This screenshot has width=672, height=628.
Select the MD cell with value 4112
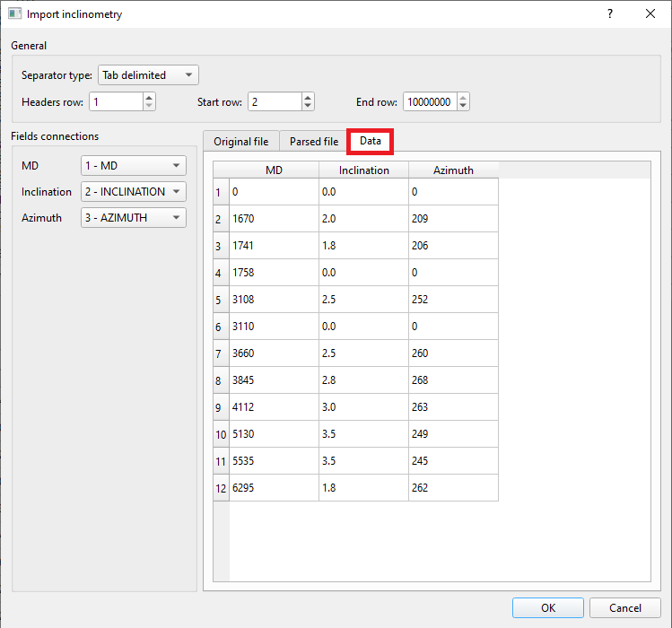pos(275,407)
